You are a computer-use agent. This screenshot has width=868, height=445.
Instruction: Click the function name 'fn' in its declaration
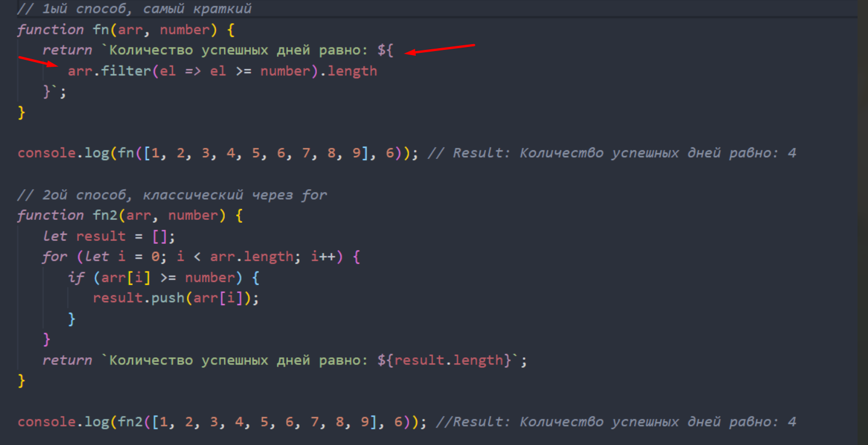tap(101, 30)
